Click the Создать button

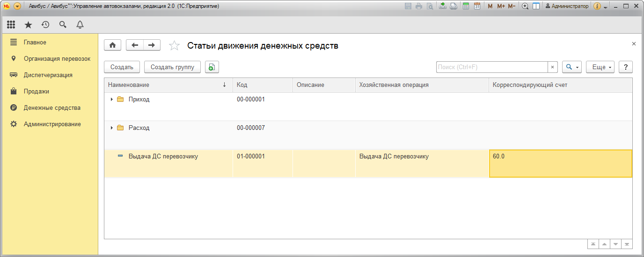click(x=122, y=67)
